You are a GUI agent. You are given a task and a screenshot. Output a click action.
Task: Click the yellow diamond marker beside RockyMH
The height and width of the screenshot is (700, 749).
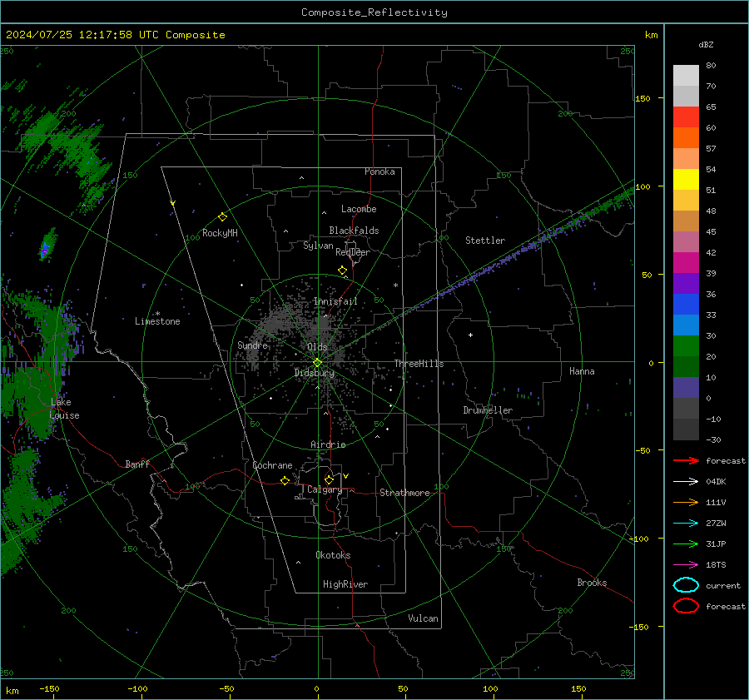click(x=222, y=217)
